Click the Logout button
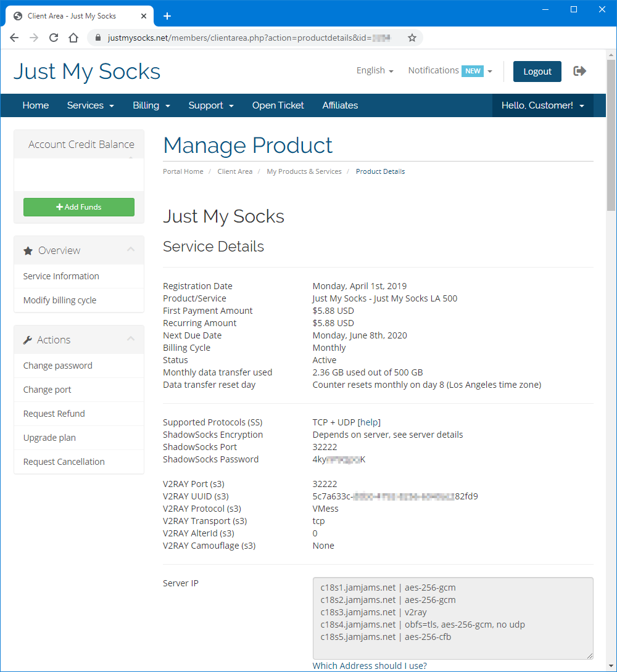 (x=537, y=72)
